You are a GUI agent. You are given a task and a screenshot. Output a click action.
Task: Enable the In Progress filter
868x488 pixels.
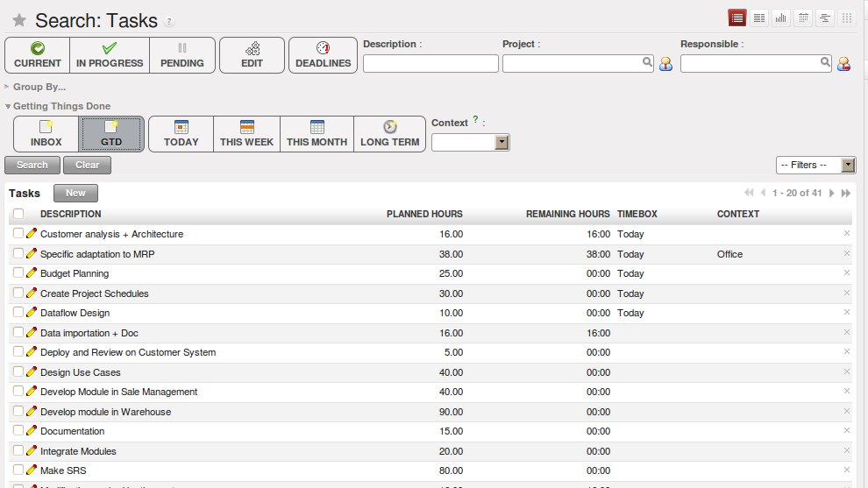coord(109,55)
